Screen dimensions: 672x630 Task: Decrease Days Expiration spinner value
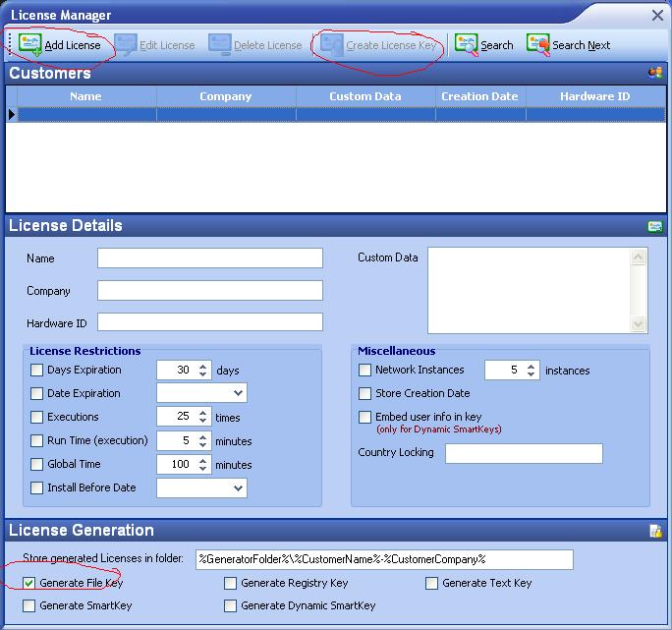click(203, 374)
